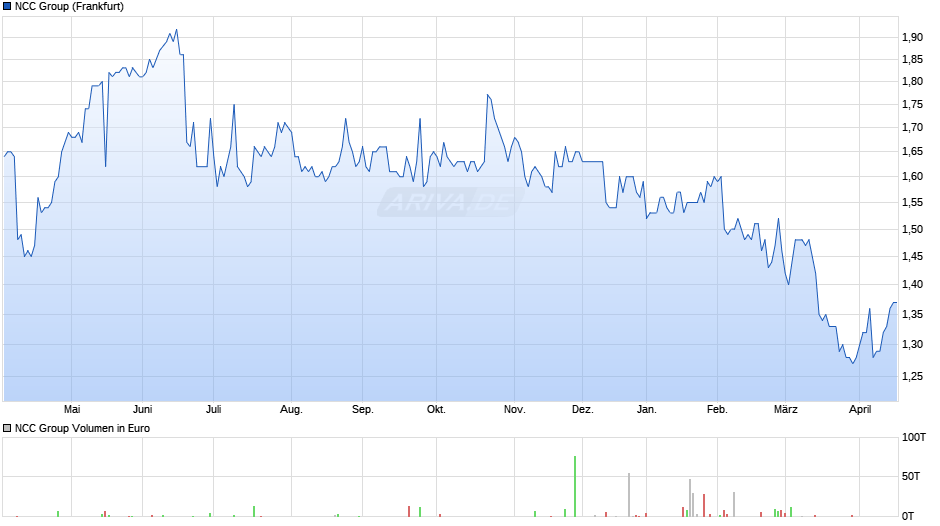Click the tallest green volume bar before Dez.

(x=575, y=486)
